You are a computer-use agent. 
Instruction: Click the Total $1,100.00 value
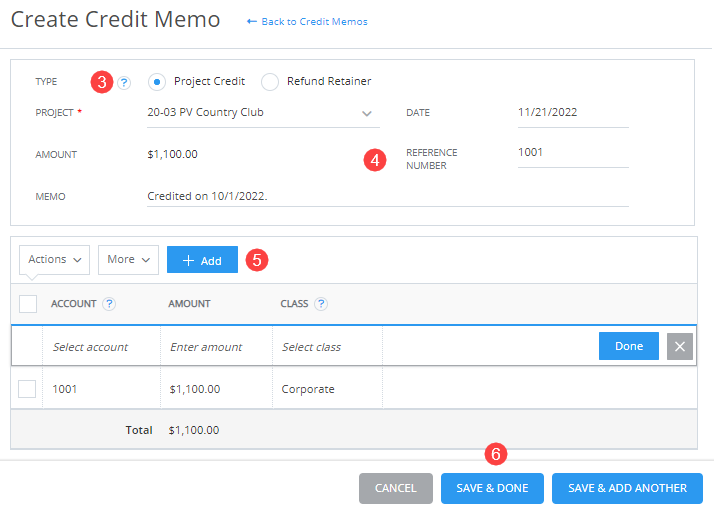pyautogui.click(x=194, y=430)
